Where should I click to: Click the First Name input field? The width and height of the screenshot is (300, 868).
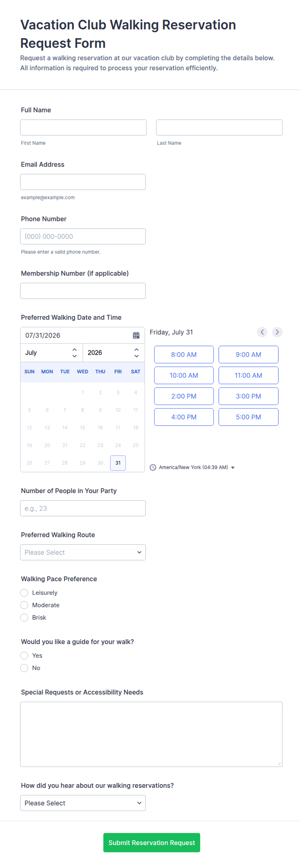(x=83, y=127)
